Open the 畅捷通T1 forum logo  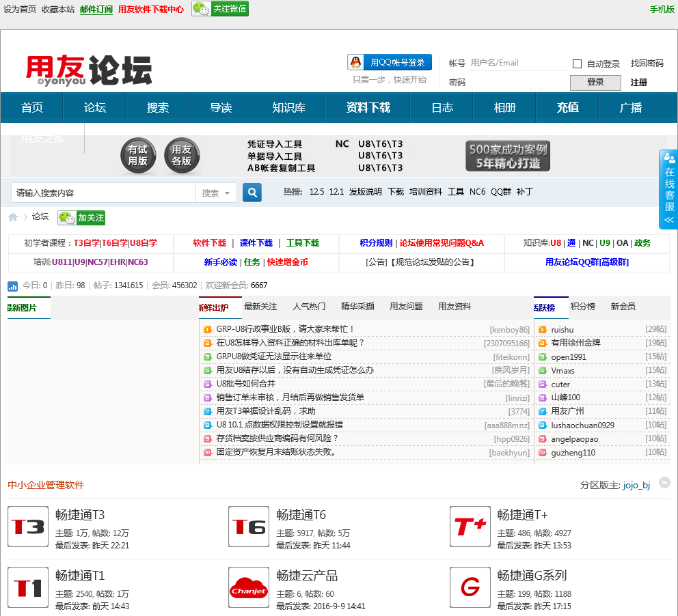pyautogui.click(x=28, y=587)
